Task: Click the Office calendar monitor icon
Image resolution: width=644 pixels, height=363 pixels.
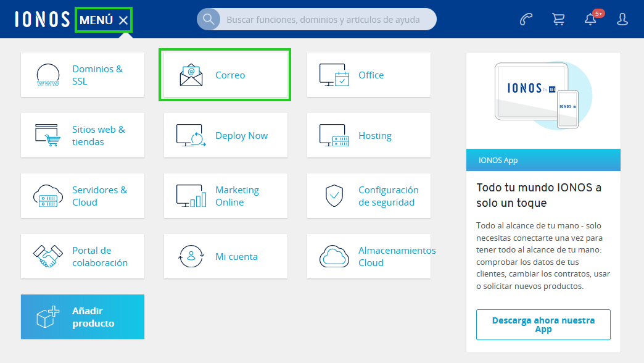Action: click(x=334, y=75)
